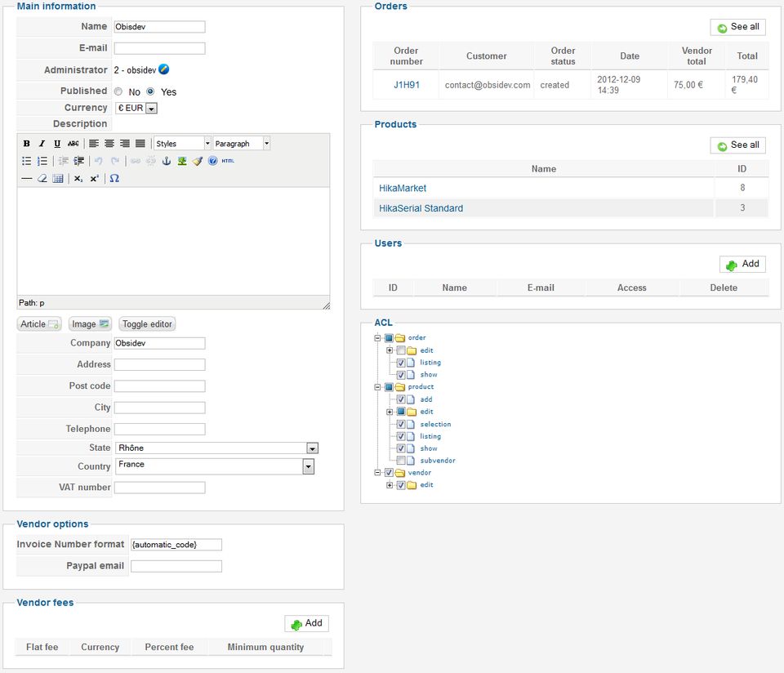
Task: Collapse the order ACL tree node
Action: coord(377,338)
